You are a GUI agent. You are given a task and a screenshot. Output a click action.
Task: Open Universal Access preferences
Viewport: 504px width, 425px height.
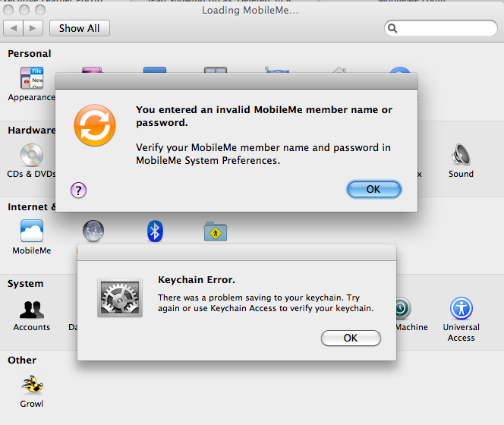click(461, 308)
